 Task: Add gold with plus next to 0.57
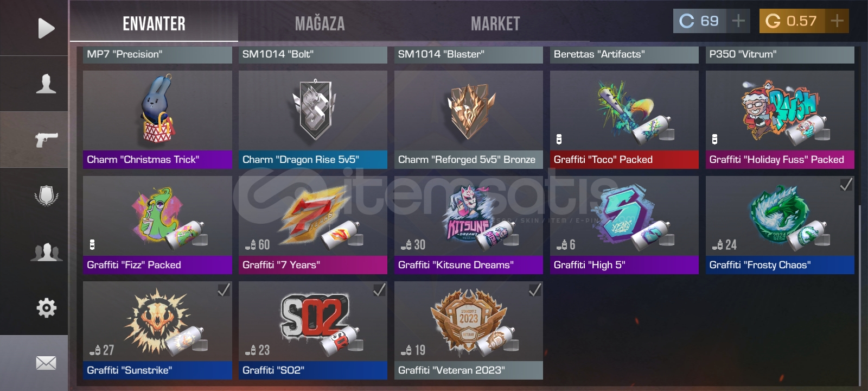(x=837, y=21)
